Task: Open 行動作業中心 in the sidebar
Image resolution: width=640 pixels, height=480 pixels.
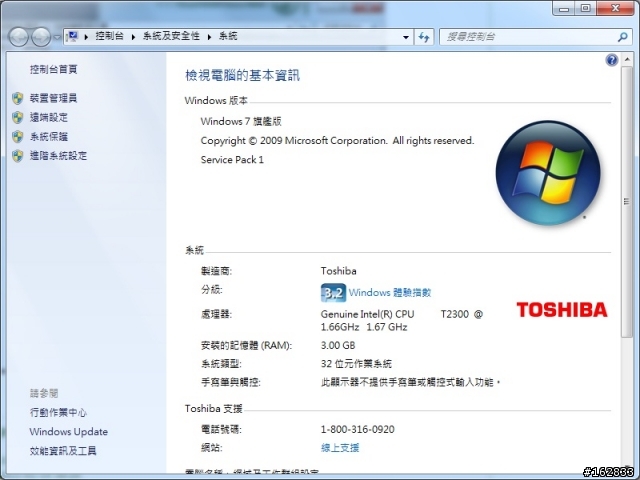Action: point(58,413)
